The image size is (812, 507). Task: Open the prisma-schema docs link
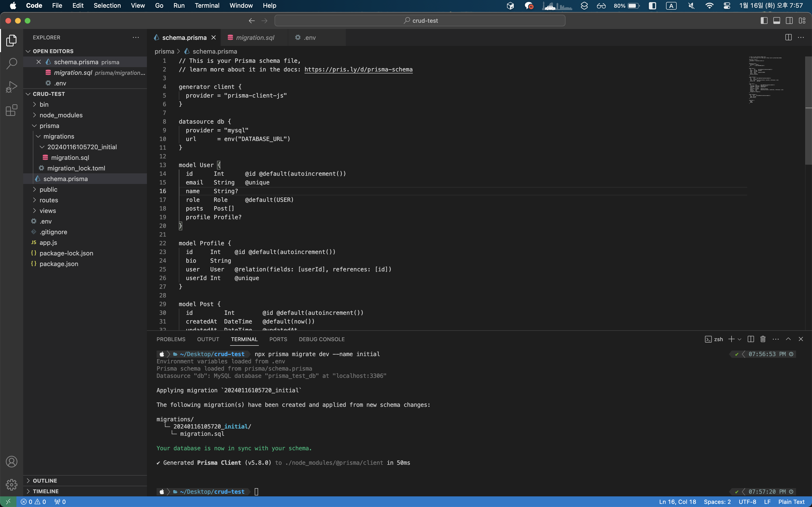click(x=358, y=70)
